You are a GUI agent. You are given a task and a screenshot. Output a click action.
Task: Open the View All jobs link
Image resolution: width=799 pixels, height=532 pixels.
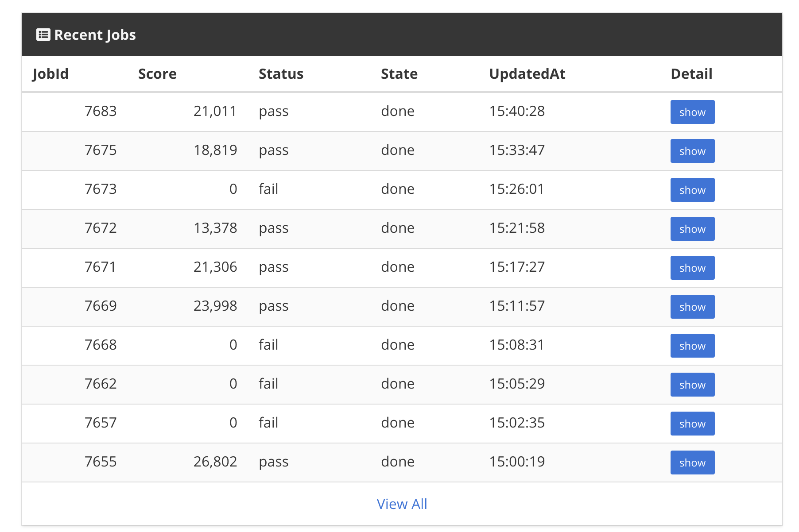pos(402,504)
